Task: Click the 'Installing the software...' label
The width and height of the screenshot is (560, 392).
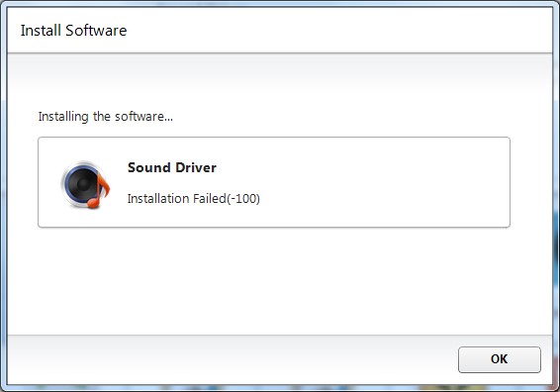Action: click(x=106, y=117)
